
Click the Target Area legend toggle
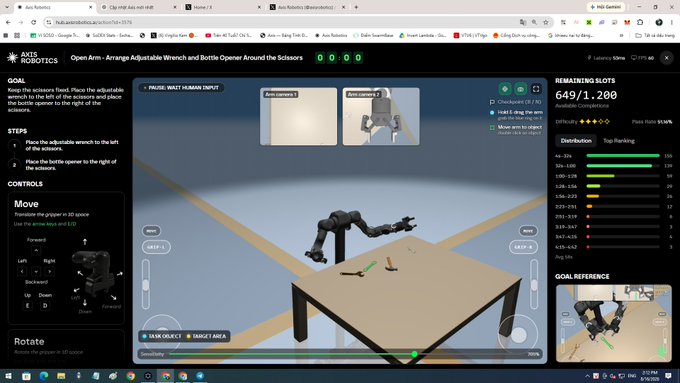[206, 336]
